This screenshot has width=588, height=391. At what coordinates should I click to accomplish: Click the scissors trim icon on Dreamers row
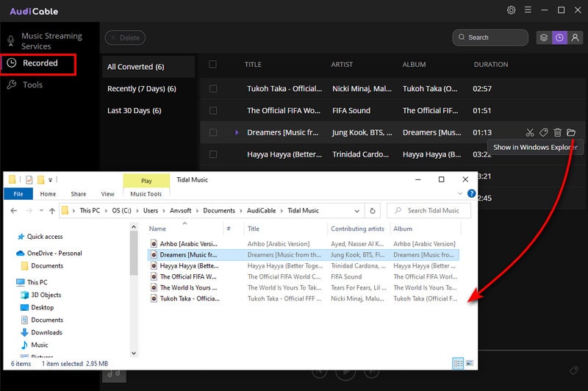pyautogui.click(x=530, y=132)
